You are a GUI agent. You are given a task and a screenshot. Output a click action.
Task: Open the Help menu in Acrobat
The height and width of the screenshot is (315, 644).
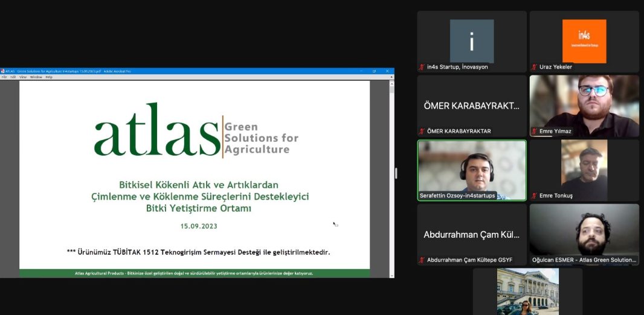[49, 77]
